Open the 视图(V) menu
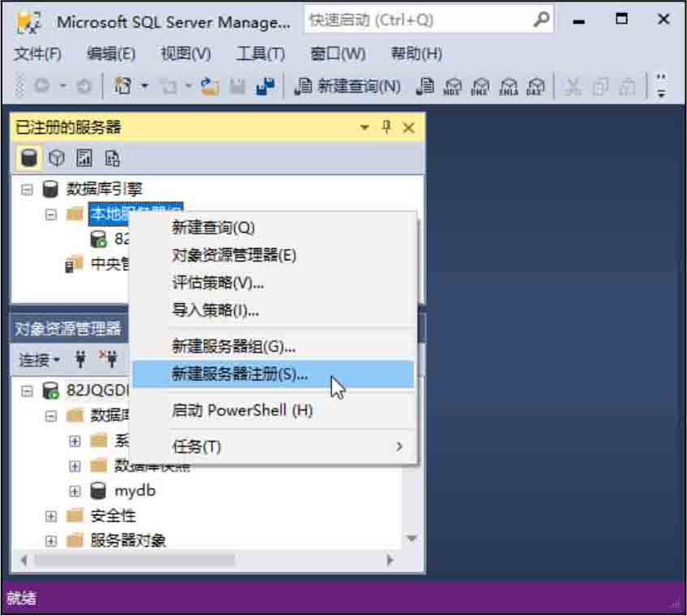This screenshot has width=687, height=616. 186,54
